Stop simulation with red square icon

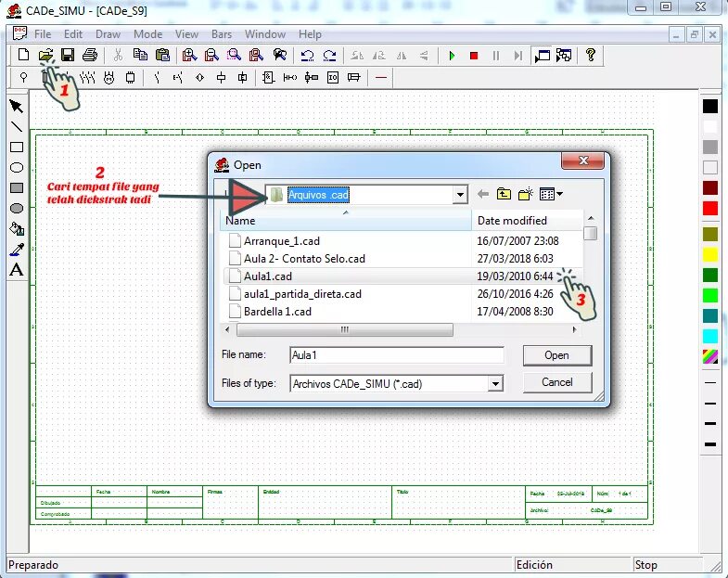click(474, 56)
